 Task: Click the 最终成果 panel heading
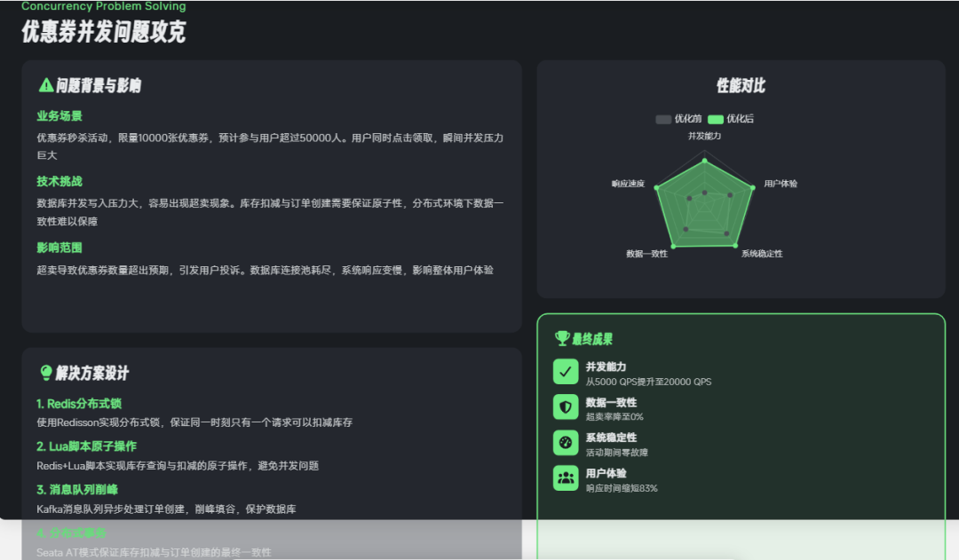592,339
